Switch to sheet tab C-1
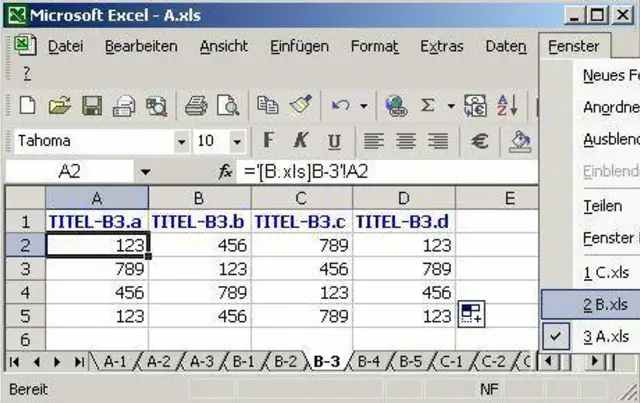This screenshot has height=403, width=640. point(451,362)
